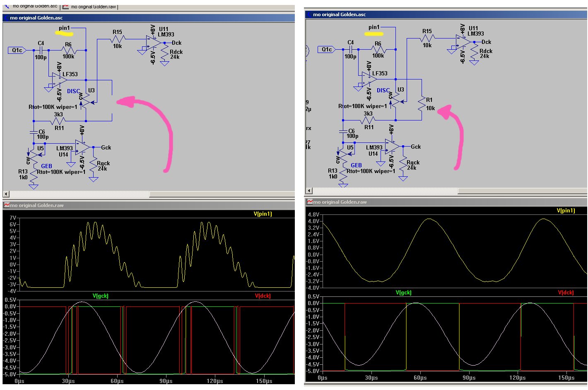The image size is (588, 390).
Task: Click the left scroll arrow under right schematic
Action: click(x=309, y=191)
